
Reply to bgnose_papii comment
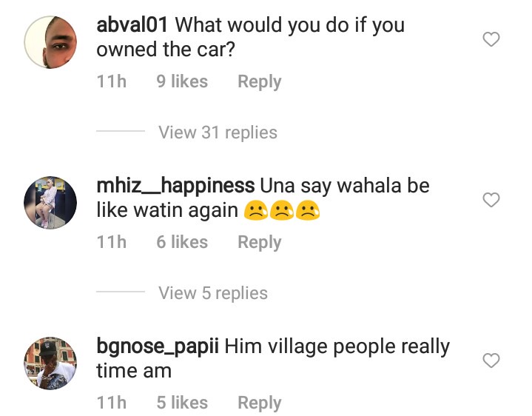[260, 403]
